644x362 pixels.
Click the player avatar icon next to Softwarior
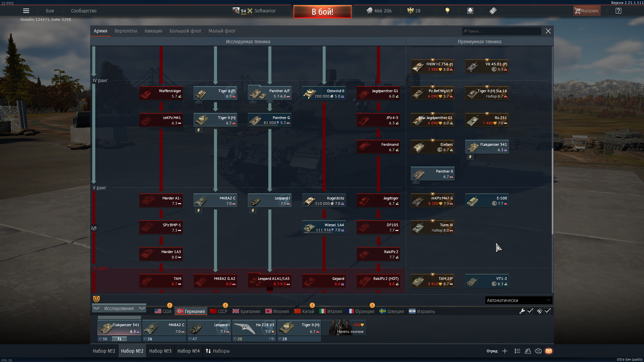pos(236,11)
